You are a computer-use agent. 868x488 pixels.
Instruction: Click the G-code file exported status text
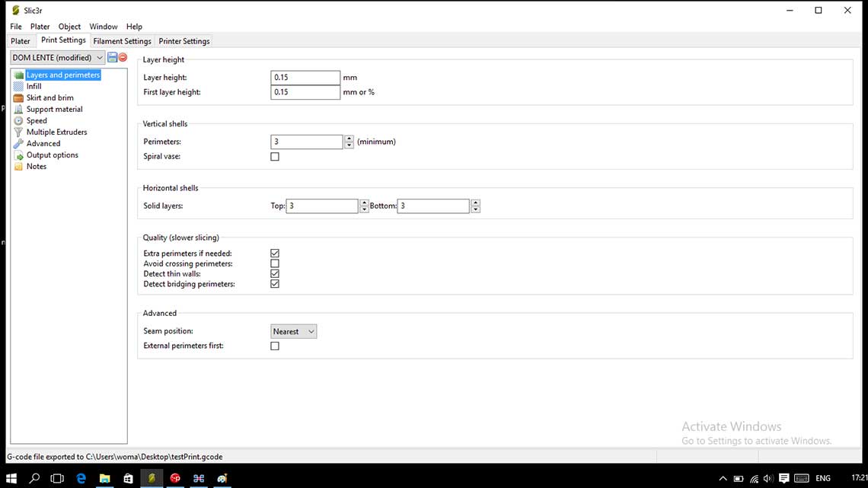114,457
